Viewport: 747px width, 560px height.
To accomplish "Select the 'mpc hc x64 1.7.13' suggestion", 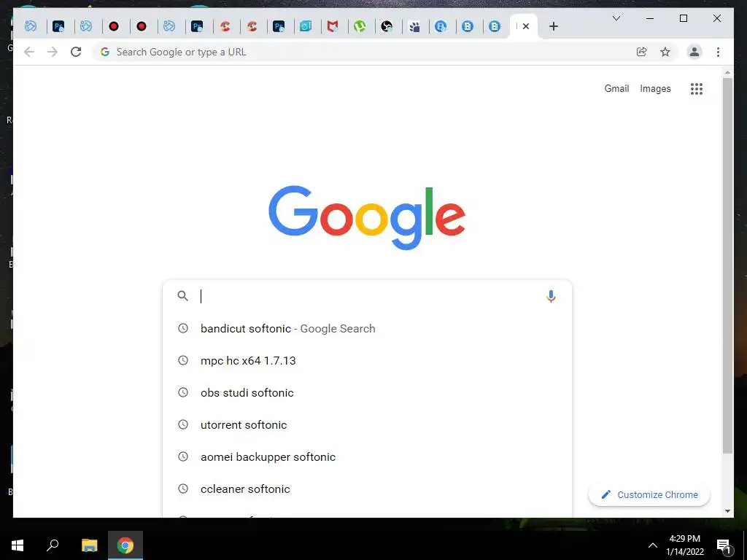I will (367, 360).
